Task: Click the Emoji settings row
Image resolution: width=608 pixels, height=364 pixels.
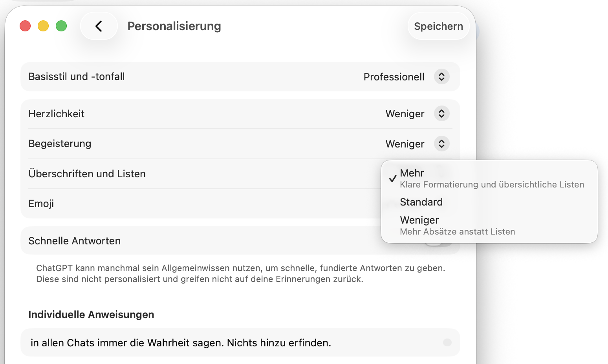Action: 204,204
